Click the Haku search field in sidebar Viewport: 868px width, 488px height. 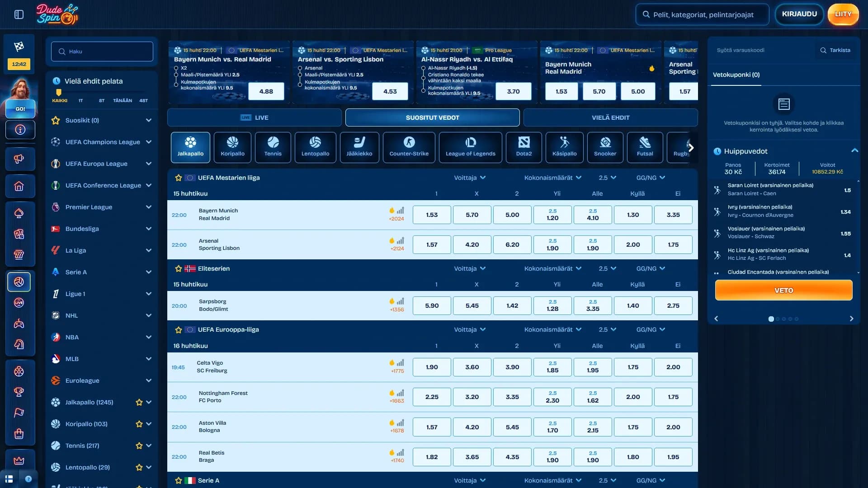[102, 52]
